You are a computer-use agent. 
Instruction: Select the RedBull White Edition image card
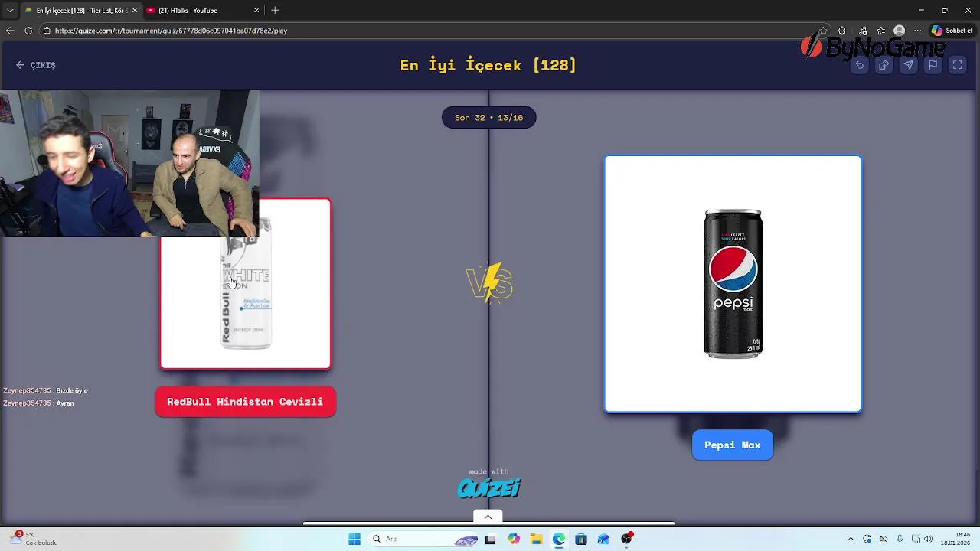(246, 284)
